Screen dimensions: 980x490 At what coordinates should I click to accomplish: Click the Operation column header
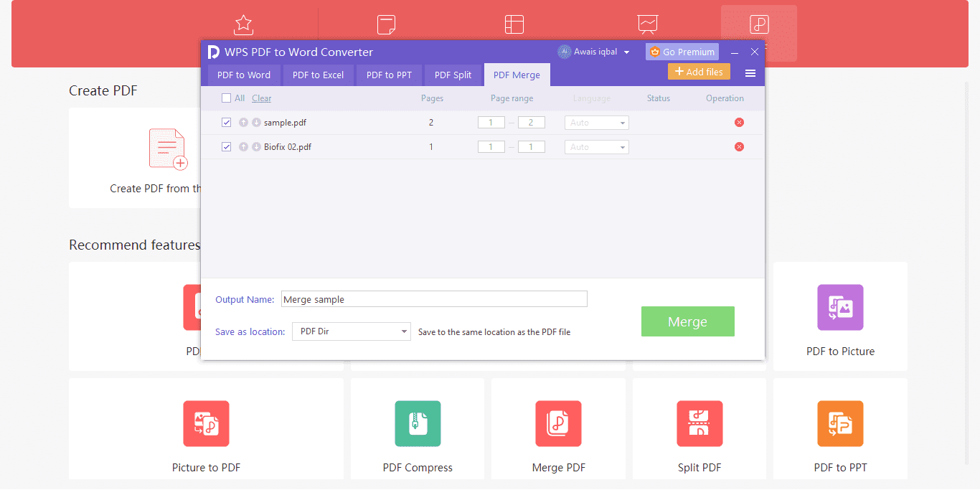(725, 98)
